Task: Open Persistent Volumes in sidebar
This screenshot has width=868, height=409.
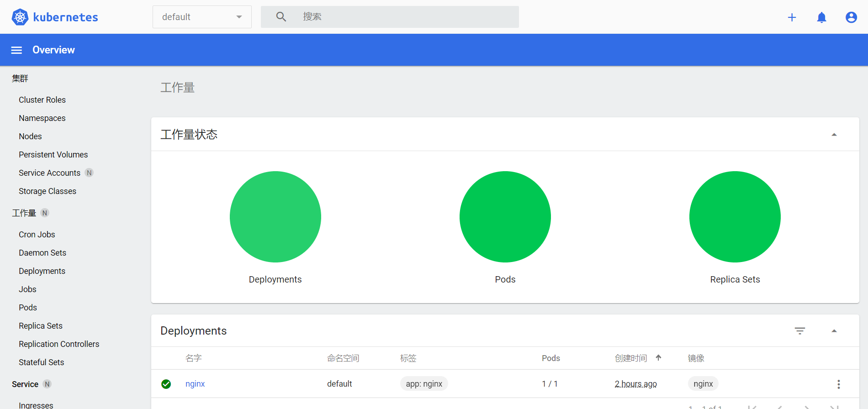Action: point(53,155)
